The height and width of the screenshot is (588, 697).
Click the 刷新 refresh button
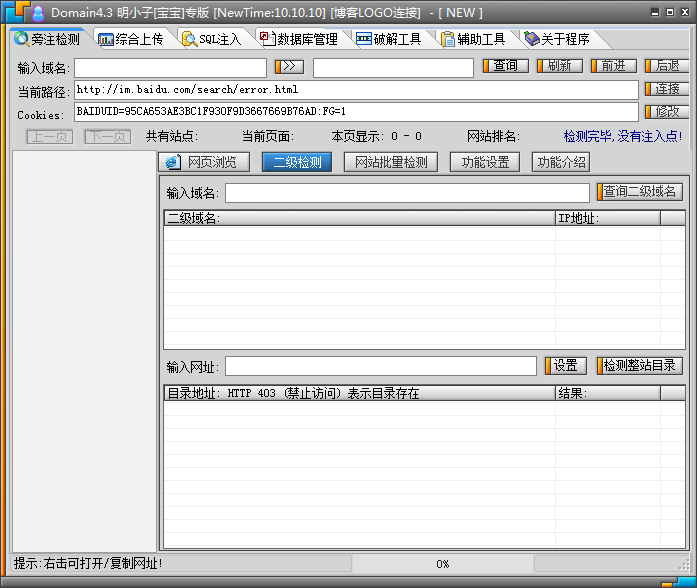pos(559,66)
